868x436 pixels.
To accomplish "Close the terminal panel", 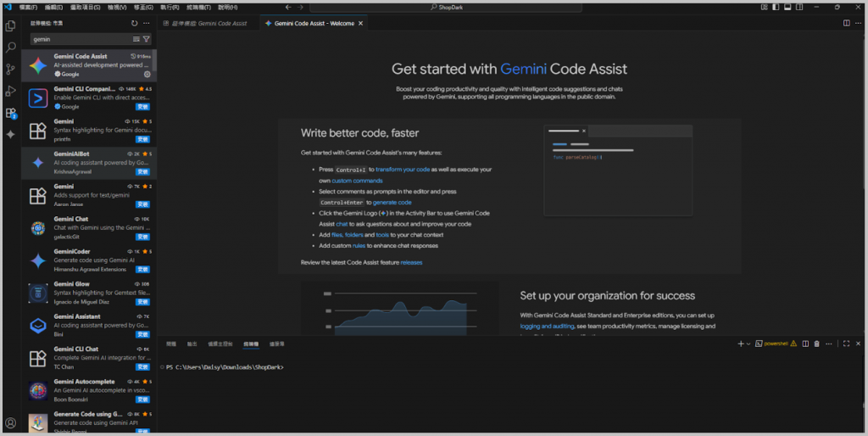I will [858, 344].
